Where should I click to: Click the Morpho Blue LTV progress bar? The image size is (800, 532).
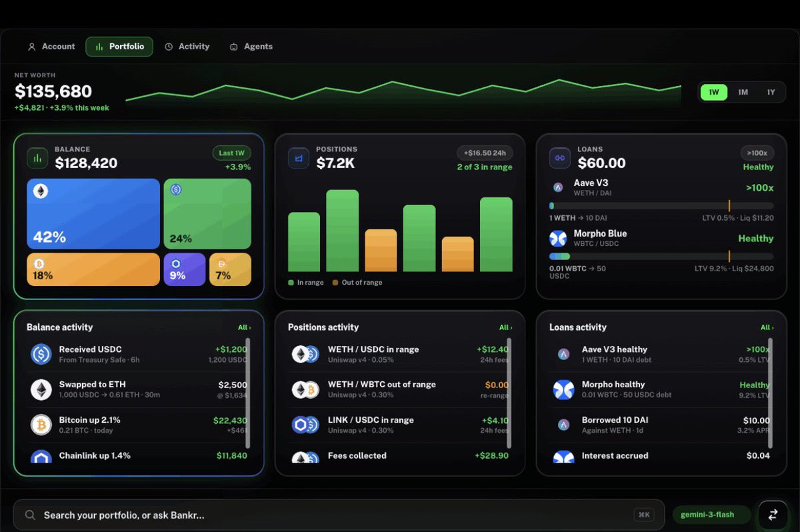pos(661,256)
